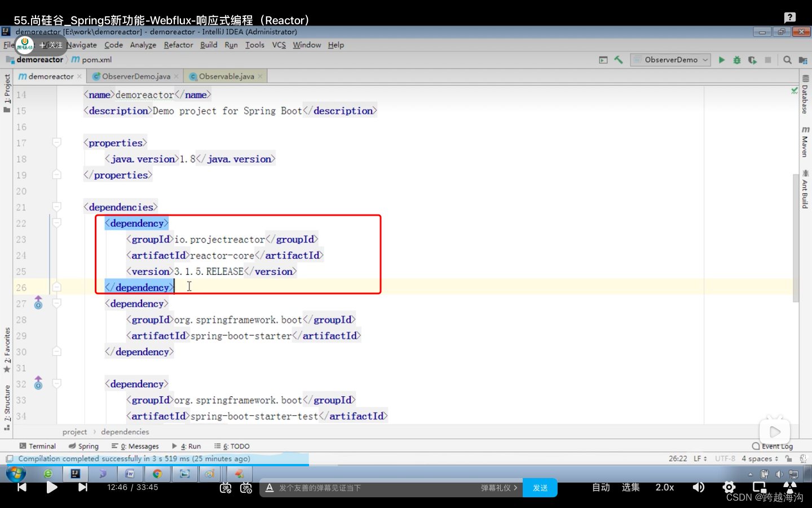Open the Analyze menu
The height and width of the screenshot is (508, 812).
(x=143, y=45)
